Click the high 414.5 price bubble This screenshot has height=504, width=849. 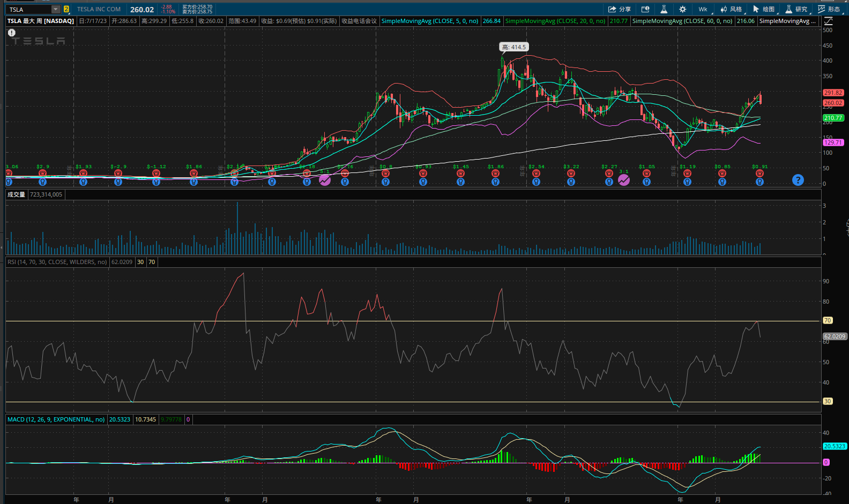tap(514, 47)
